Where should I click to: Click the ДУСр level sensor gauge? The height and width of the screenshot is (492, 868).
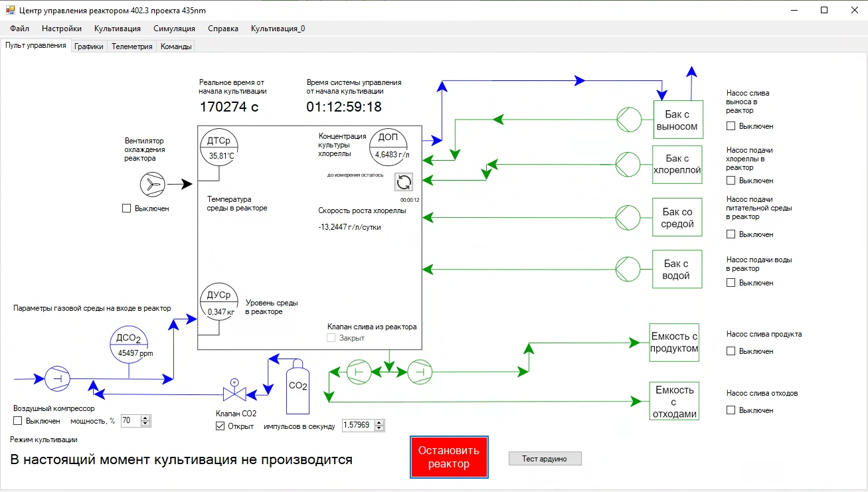point(219,301)
